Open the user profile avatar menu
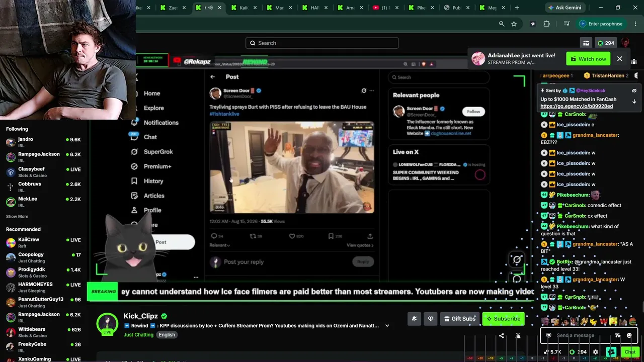644x362 pixels. tap(625, 43)
